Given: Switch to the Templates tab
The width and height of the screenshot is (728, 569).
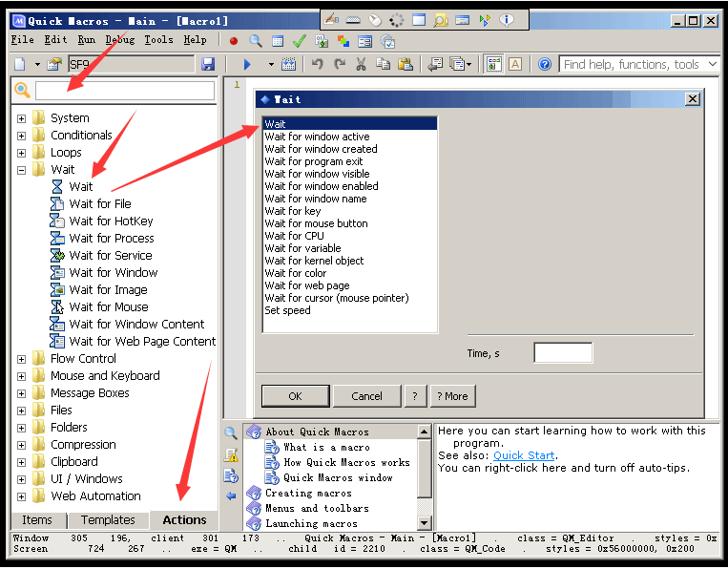Looking at the screenshot, I should pyautogui.click(x=108, y=520).
